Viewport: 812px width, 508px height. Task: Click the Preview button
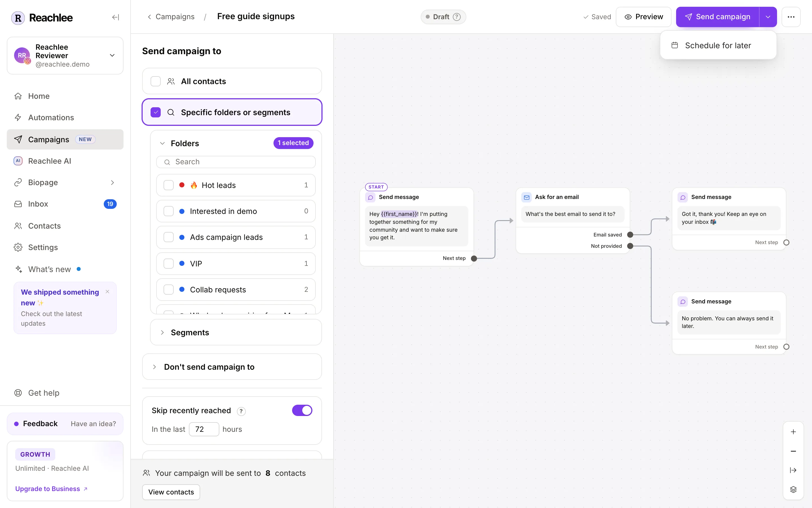[644, 17]
